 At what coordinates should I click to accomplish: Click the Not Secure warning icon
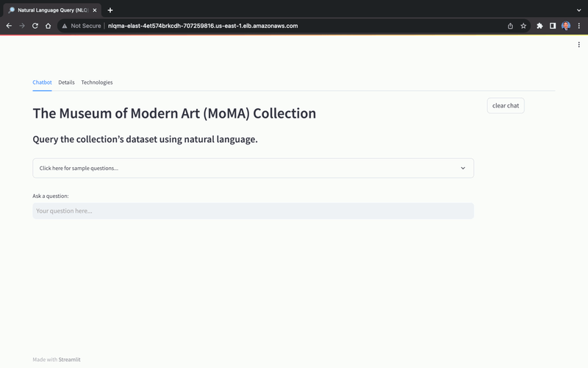(65, 26)
